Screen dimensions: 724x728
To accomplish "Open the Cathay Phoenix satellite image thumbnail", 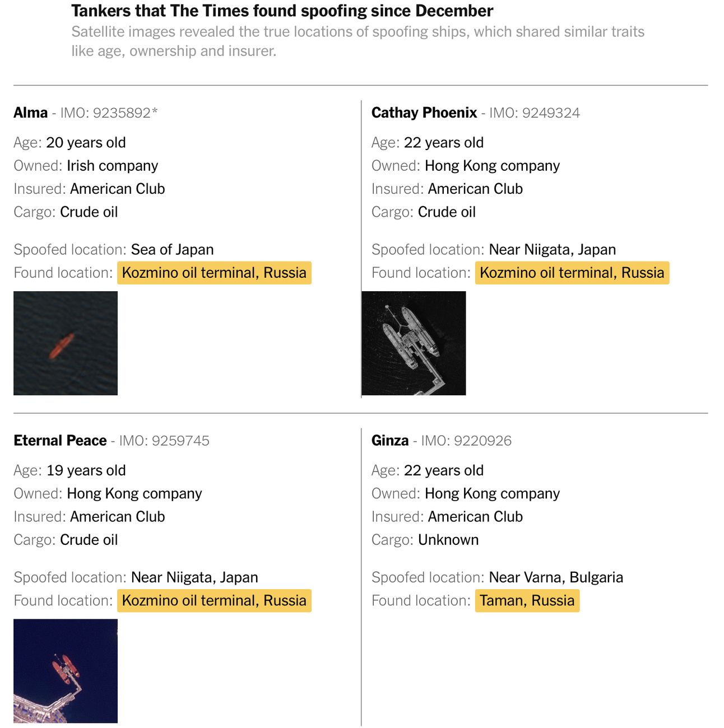I will pyautogui.click(x=414, y=343).
